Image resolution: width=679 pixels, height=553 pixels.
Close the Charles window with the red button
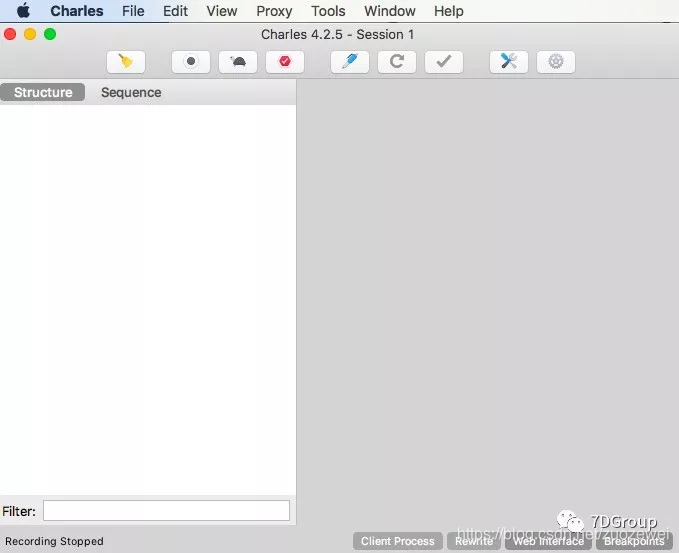pos(10,34)
